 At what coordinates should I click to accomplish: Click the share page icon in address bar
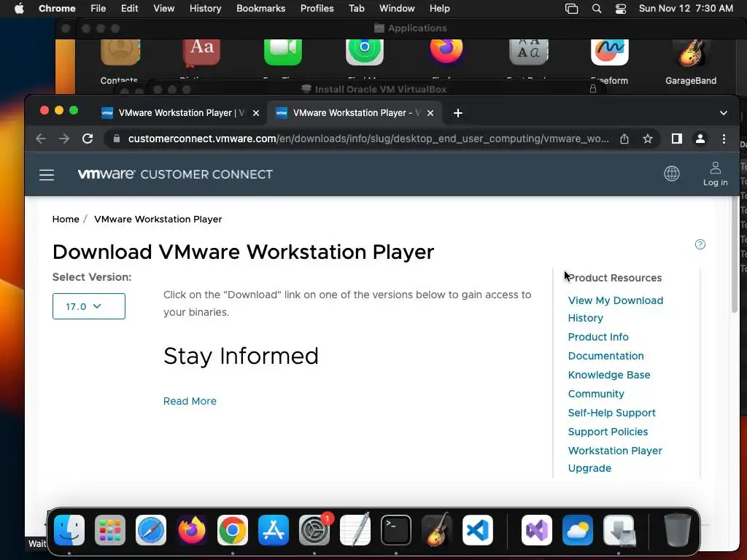pyautogui.click(x=624, y=139)
